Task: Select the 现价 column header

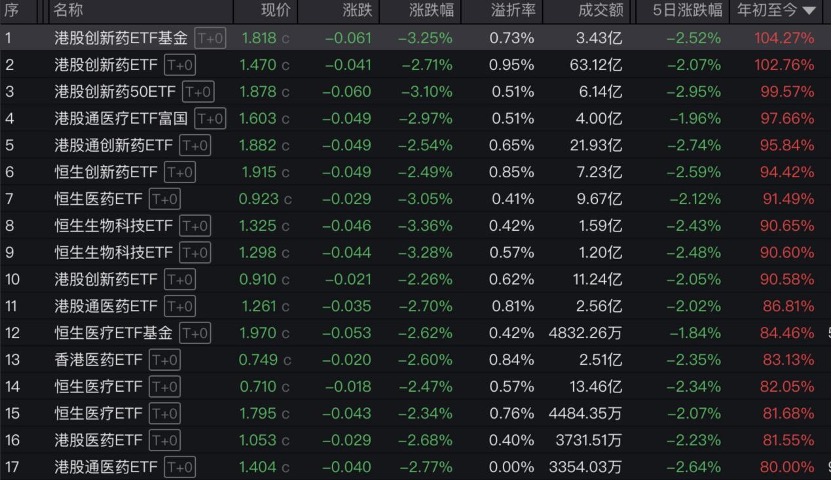Action: pos(275,11)
